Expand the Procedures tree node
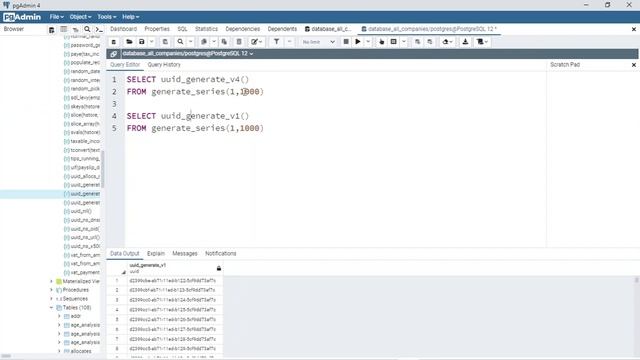 pos(51,290)
